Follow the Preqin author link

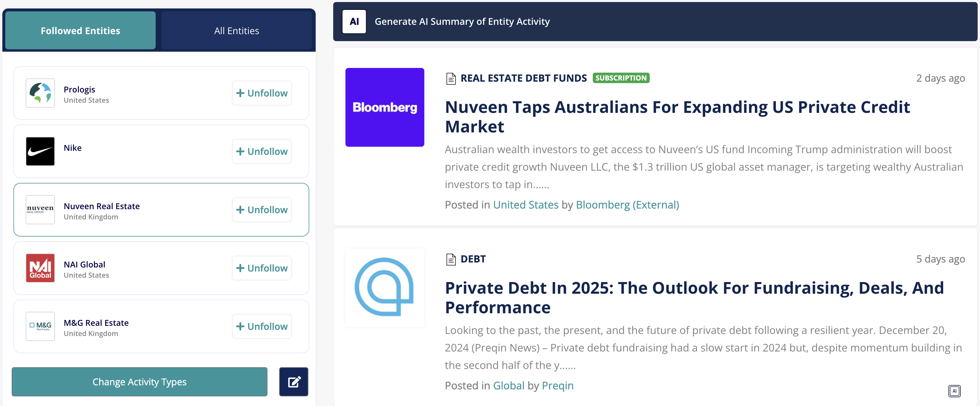click(557, 386)
